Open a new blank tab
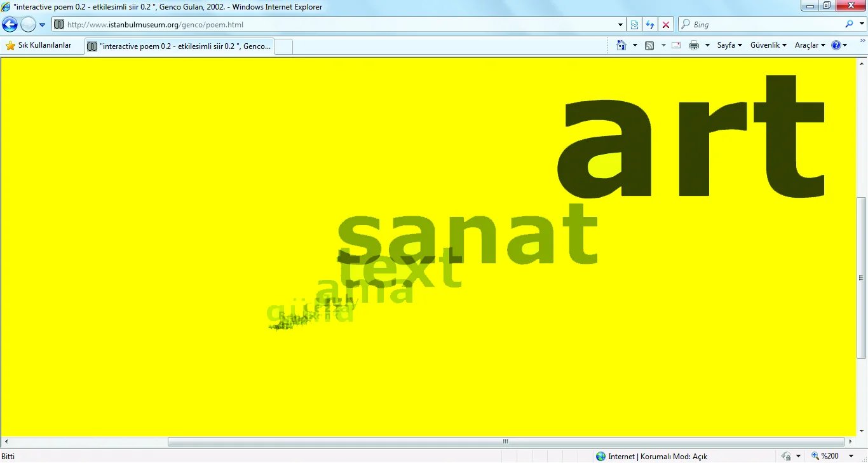The image size is (868, 463). coord(283,46)
